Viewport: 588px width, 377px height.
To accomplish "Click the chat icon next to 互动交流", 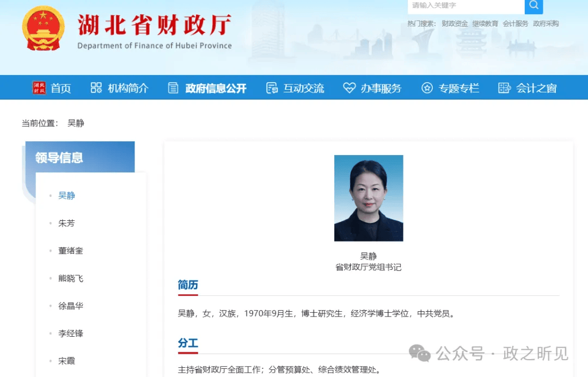I will tap(271, 88).
